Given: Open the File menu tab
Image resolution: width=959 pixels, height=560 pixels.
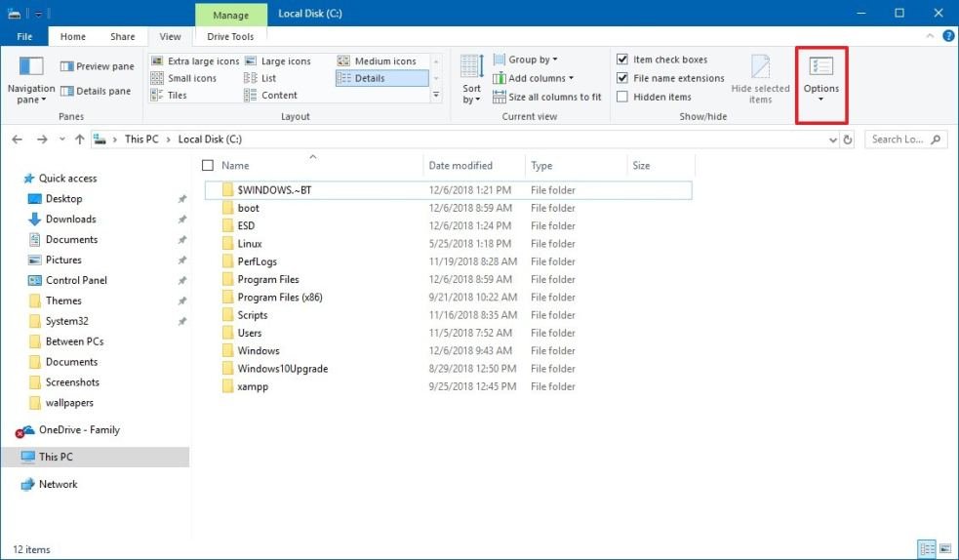Looking at the screenshot, I should pos(25,37).
